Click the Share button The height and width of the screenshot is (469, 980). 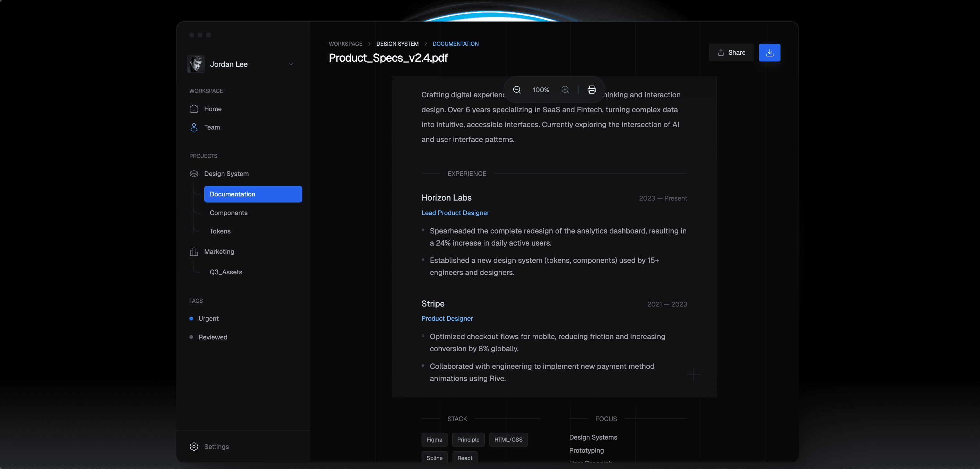coord(731,52)
